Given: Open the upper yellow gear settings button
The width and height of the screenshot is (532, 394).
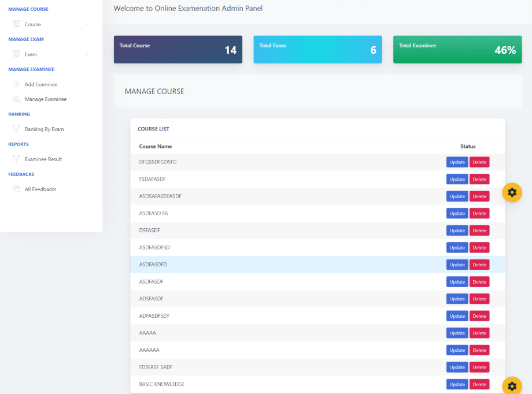Looking at the screenshot, I should pos(512,192).
